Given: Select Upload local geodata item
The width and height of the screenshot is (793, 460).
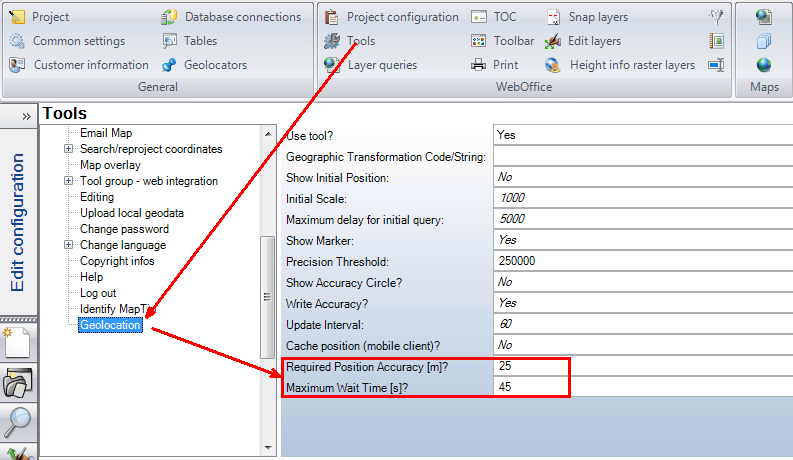Looking at the screenshot, I should (x=131, y=213).
